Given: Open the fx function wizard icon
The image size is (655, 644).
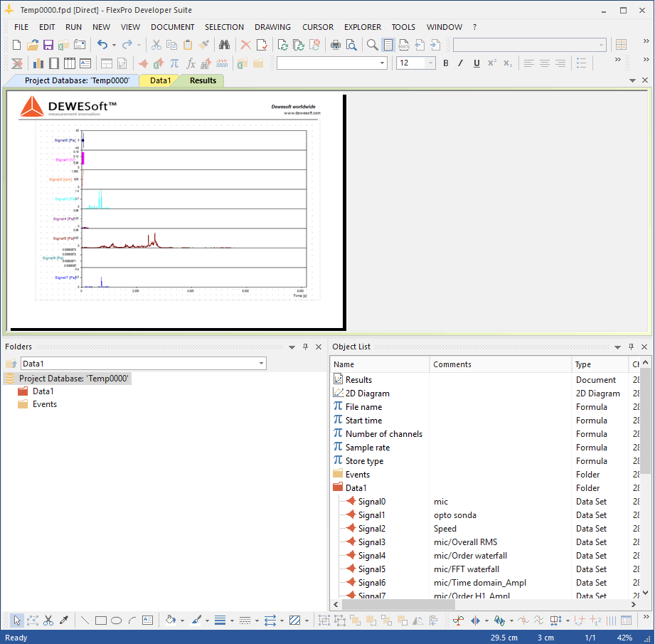Looking at the screenshot, I should [x=191, y=63].
